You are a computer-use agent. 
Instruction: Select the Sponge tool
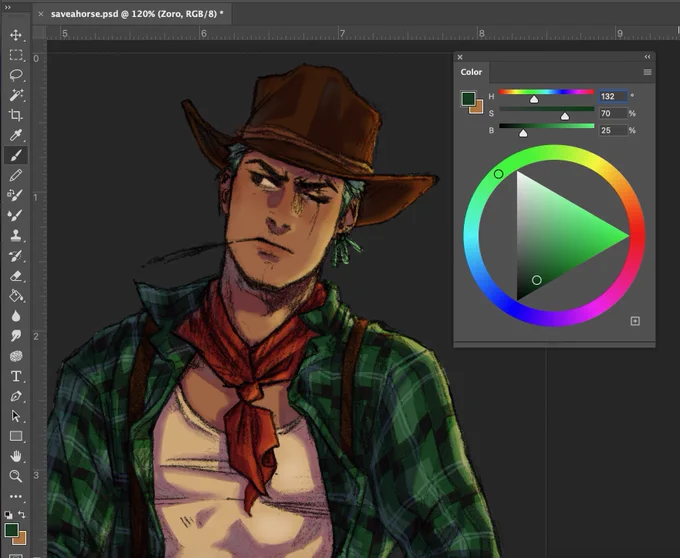tap(16, 356)
